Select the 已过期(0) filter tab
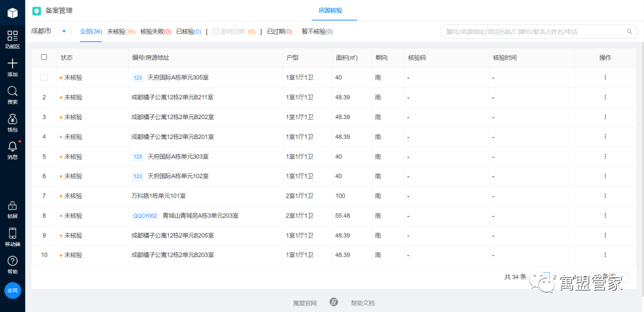Screen dimensions: 644x312 [279, 31]
